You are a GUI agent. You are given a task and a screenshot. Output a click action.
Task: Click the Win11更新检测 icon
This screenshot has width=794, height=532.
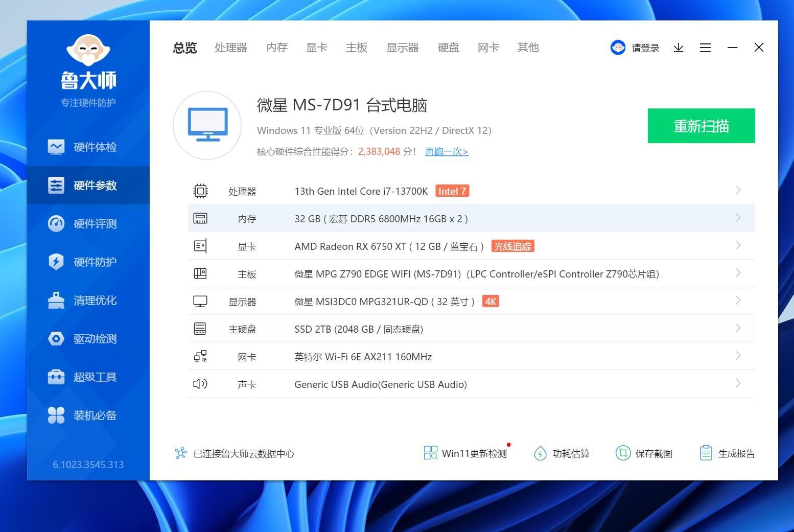431,453
